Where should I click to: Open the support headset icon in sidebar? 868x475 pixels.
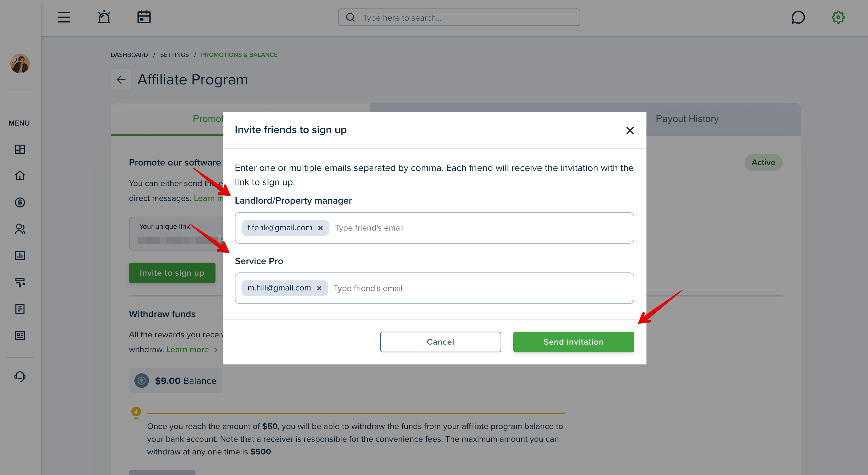(20, 376)
